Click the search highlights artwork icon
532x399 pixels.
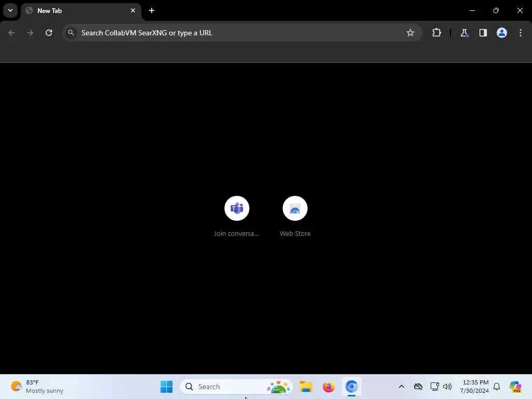coord(278,387)
